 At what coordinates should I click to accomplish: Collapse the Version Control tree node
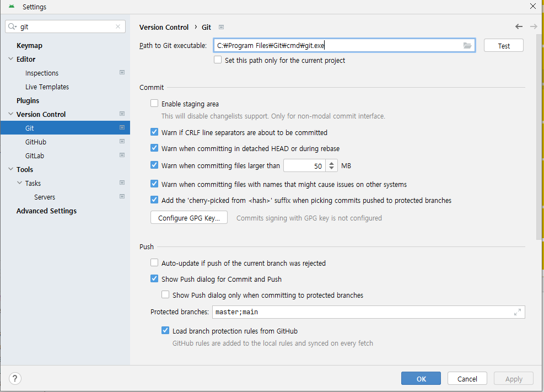pyautogui.click(x=11, y=114)
